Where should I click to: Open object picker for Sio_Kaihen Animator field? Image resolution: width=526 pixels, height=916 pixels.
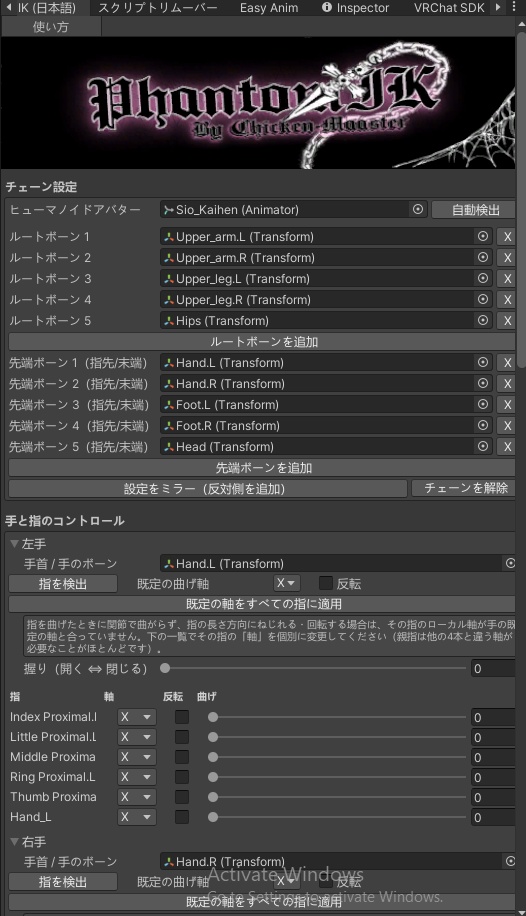[x=418, y=209]
